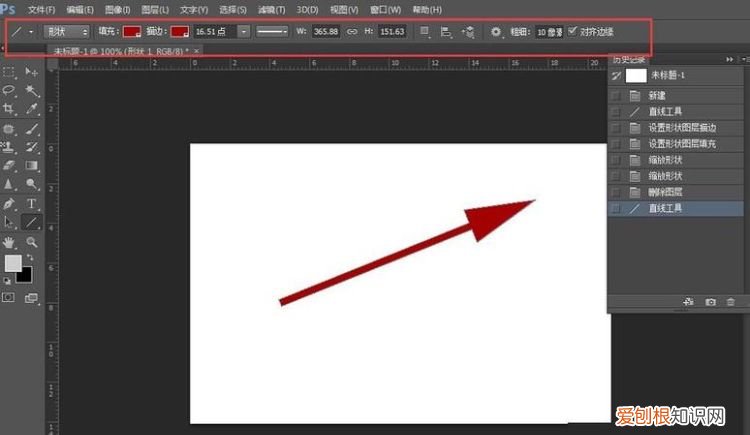The width and height of the screenshot is (750, 435).
Task: Select the Horizontal Type tool
Action: [32, 203]
